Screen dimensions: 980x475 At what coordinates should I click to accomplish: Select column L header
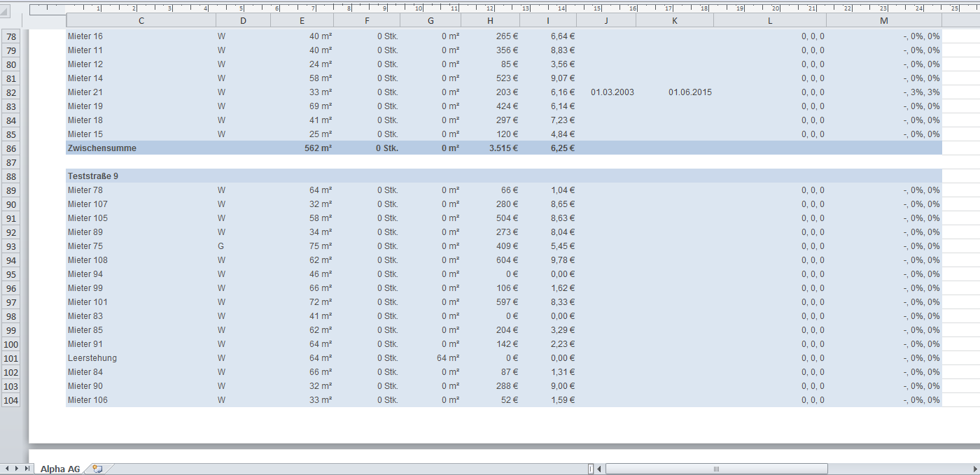770,21
